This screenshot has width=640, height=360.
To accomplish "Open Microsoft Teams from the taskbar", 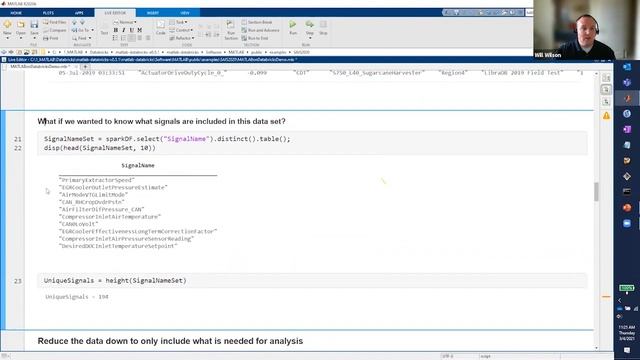I will coord(627,82).
